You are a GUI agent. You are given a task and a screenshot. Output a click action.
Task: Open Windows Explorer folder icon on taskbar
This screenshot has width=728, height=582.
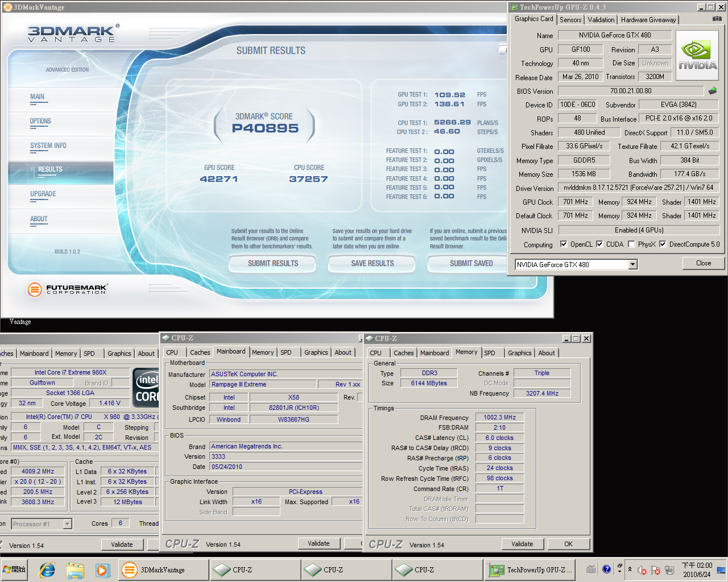(x=75, y=569)
